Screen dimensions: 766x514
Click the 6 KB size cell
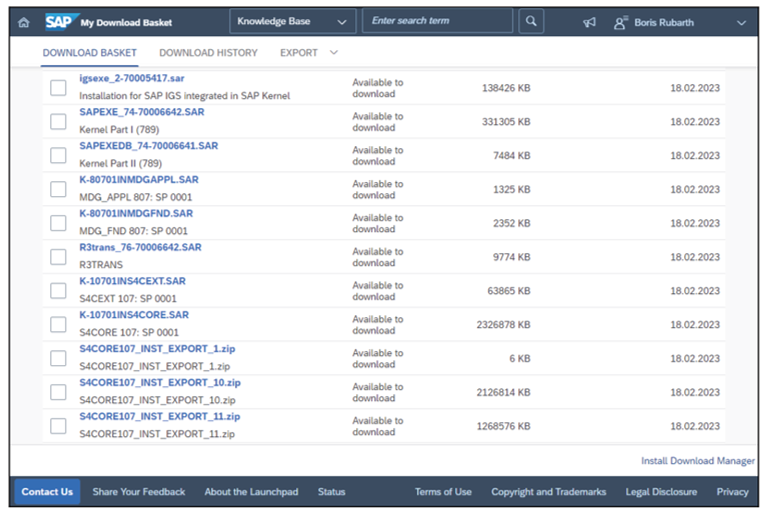click(x=519, y=358)
